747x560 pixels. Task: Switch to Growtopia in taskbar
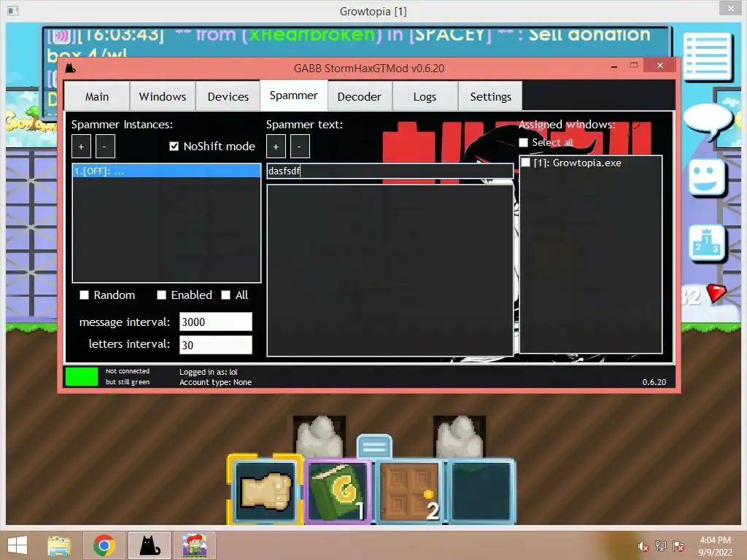pyautogui.click(x=194, y=545)
